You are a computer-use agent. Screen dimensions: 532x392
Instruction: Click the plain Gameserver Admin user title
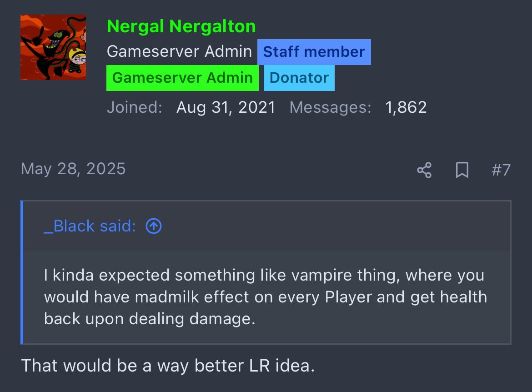pos(179,52)
